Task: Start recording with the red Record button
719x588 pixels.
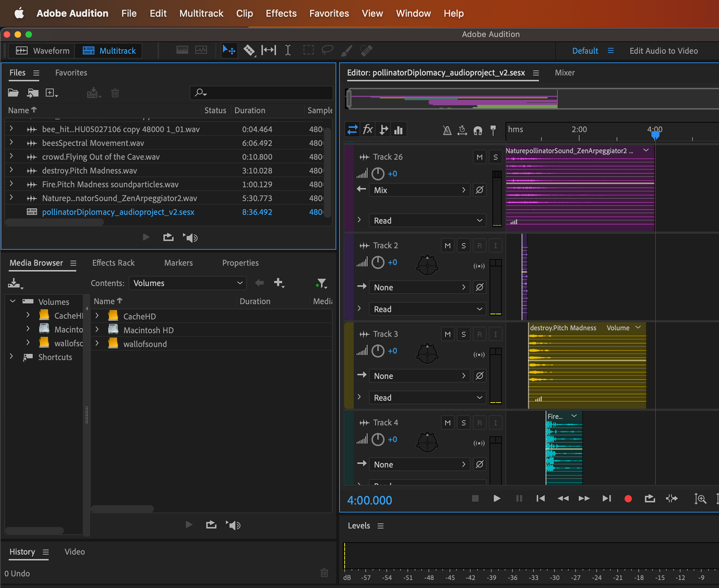Action: [628, 499]
